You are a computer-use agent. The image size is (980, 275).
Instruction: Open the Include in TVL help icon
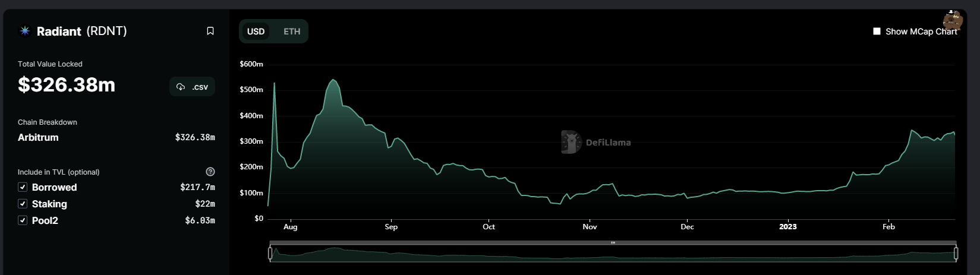(210, 172)
